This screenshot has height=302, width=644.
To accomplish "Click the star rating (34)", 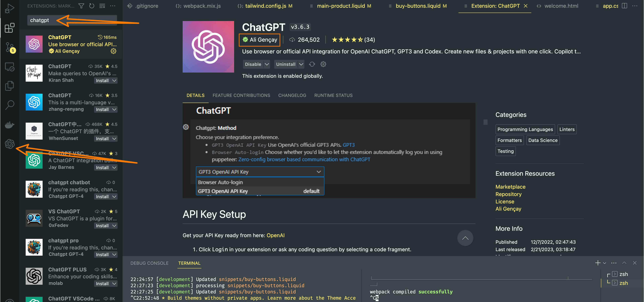I will coord(353,40).
